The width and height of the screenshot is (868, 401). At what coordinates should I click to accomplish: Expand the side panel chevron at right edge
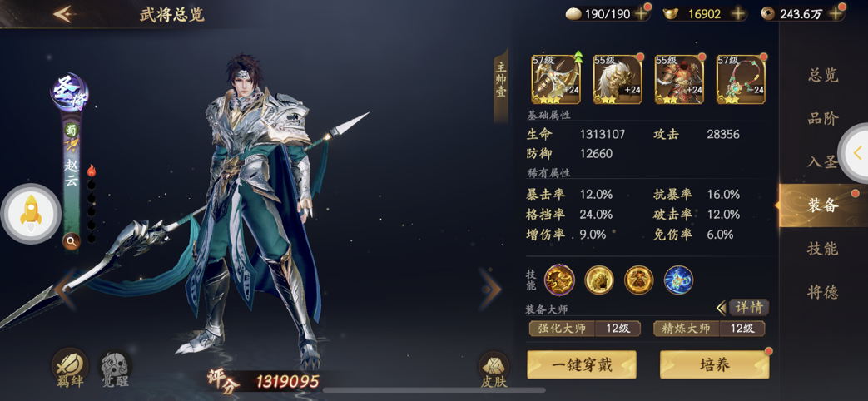(x=856, y=152)
